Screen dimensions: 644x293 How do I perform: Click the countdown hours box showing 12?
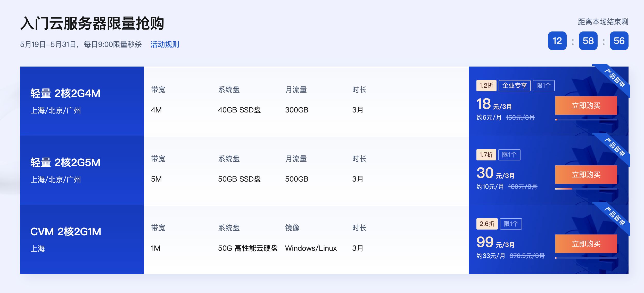557,41
